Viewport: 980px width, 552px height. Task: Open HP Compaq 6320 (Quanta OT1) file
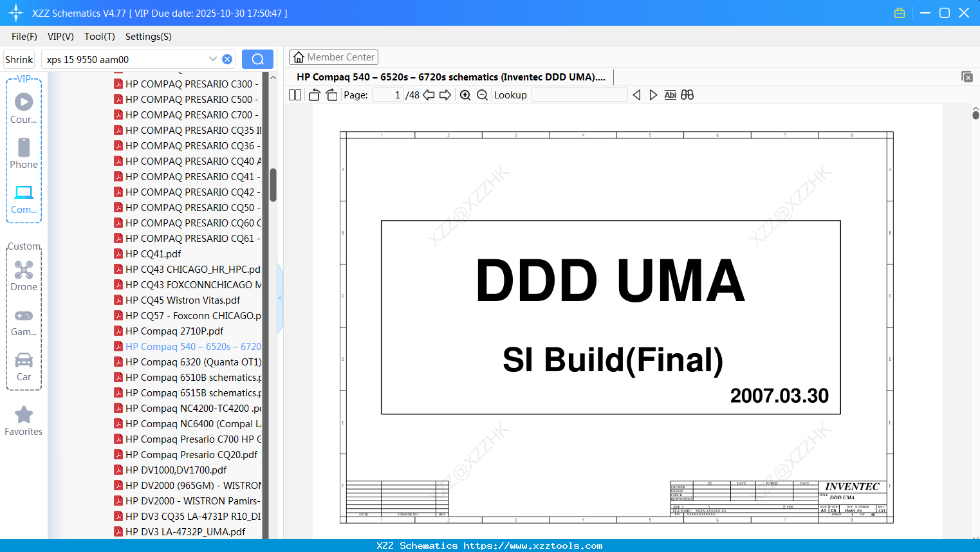tap(187, 362)
